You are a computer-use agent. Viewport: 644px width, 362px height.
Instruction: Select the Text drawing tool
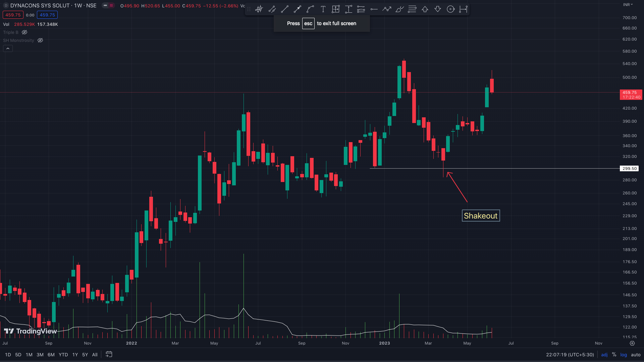(323, 9)
